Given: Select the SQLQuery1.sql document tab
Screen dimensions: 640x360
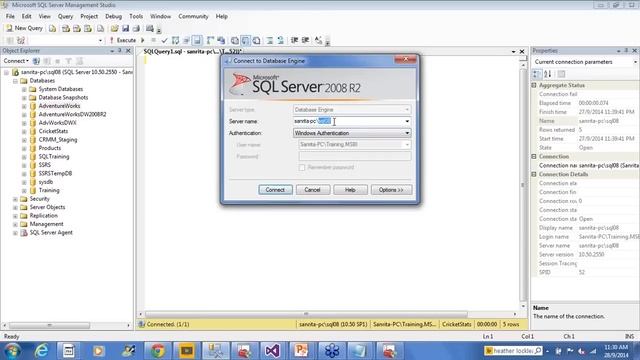Looking at the screenshot, I should [x=193, y=51].
